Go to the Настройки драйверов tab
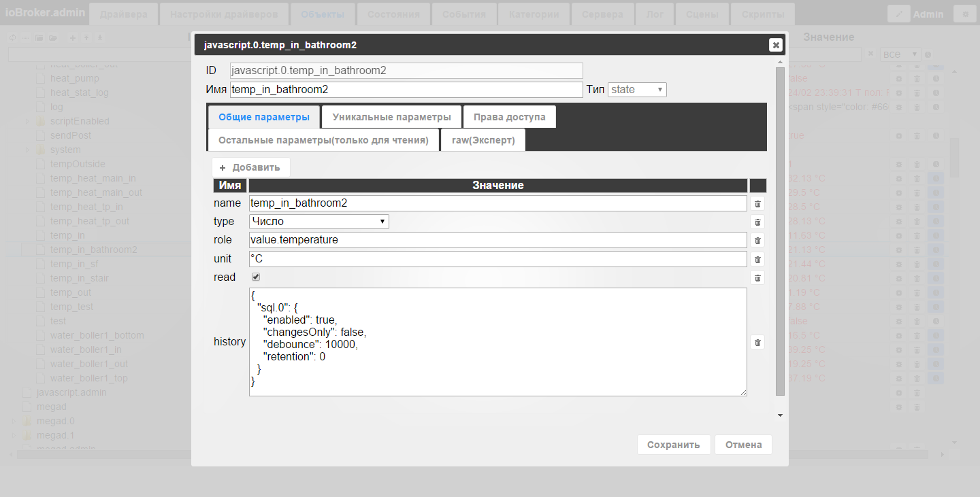Image resolution: width=980 pixels, height=497 pixels. point(224,14)
